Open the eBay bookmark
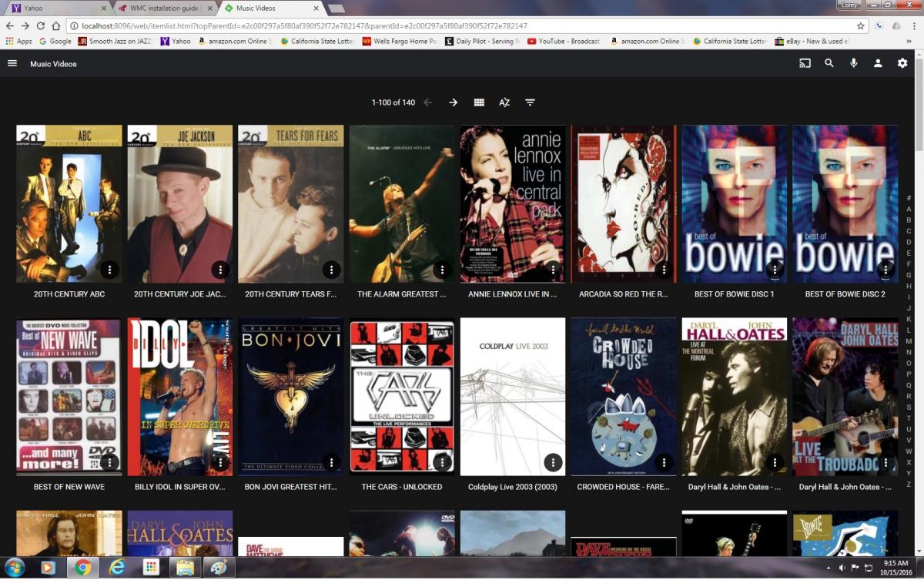Viewport: 924px width, 587px height. pyautogui.click(x=812, y=42)
